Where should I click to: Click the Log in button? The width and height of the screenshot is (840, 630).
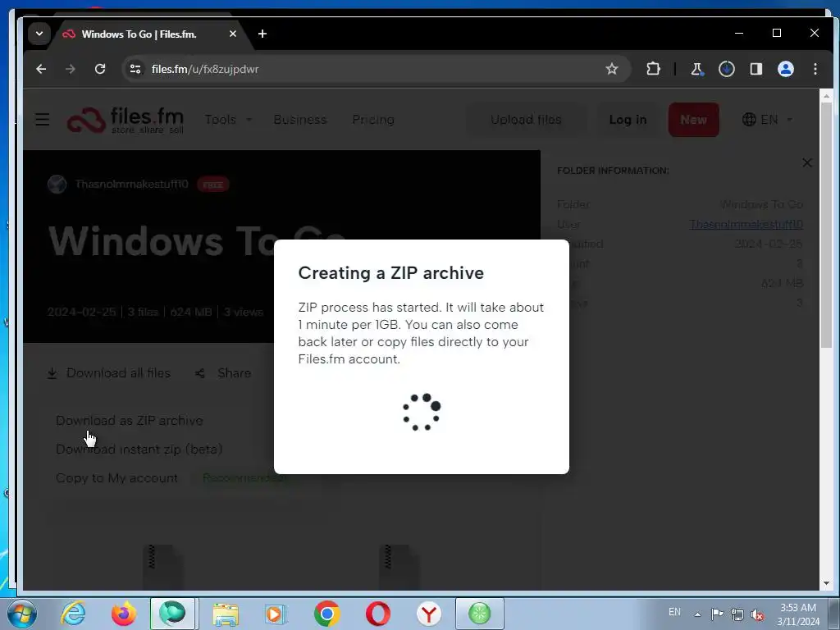click(628, 120)
